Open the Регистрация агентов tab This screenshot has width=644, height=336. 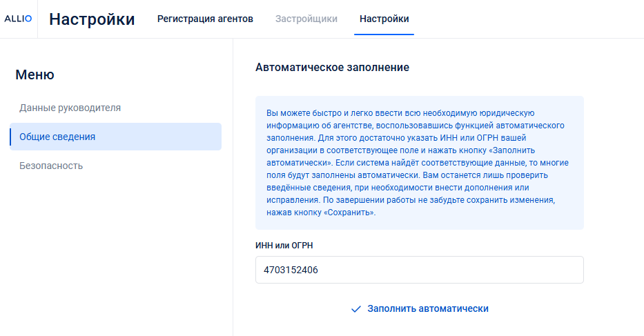pyautogui.click(x=205, y=19)
